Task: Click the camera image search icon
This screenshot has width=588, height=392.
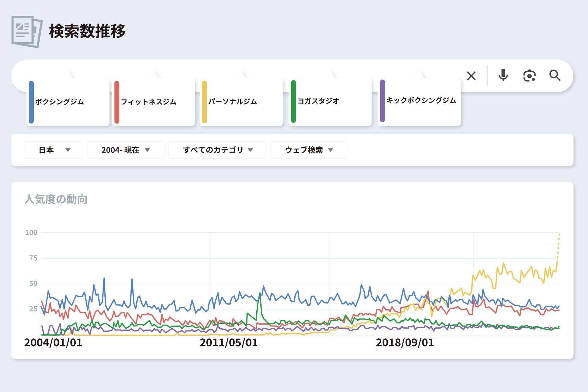Action: point(529,76)
